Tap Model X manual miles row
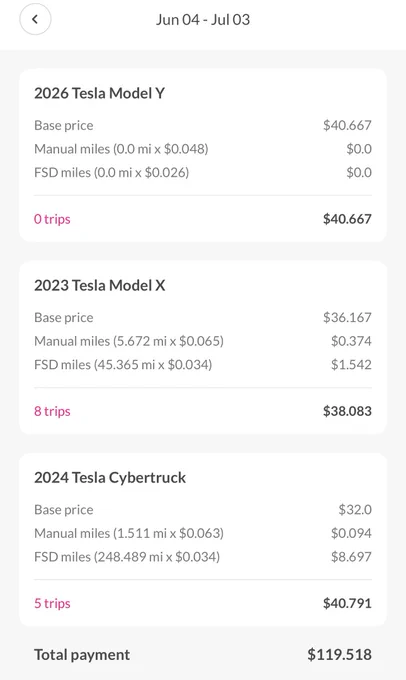The width and height of the screenshot is (406, 680). (203, 341)
